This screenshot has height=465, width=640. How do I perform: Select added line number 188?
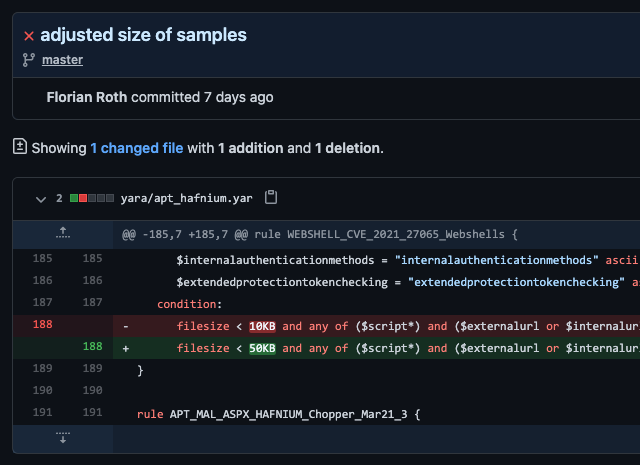point(92,348)
